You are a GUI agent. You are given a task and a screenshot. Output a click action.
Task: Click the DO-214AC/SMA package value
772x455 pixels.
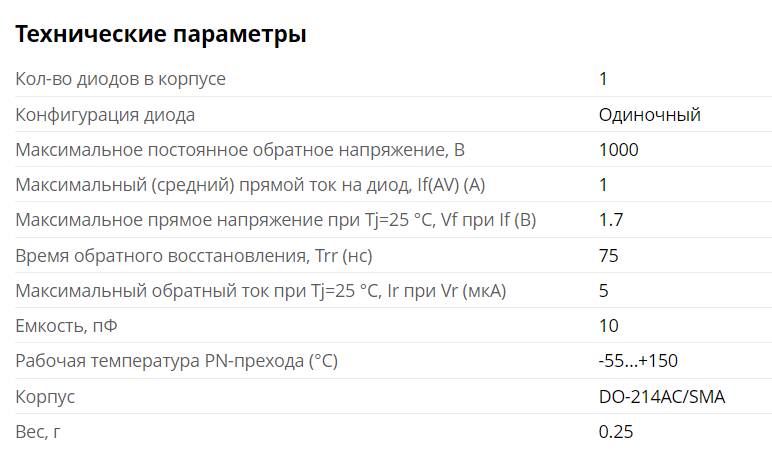[662, 397]
